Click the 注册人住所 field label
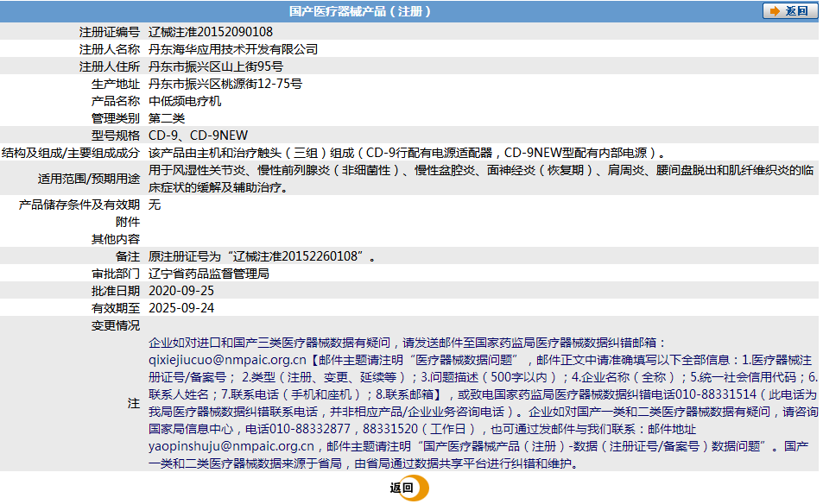 109,66
